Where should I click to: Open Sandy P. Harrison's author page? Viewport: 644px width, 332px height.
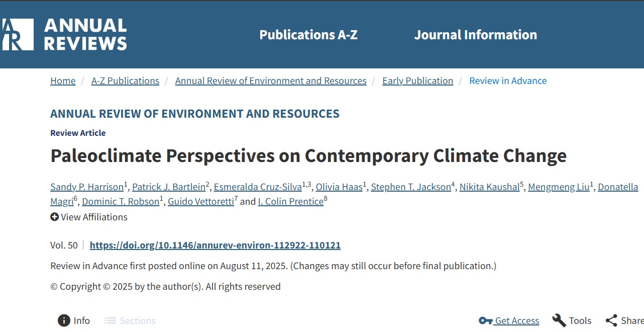tap(86, 187)
